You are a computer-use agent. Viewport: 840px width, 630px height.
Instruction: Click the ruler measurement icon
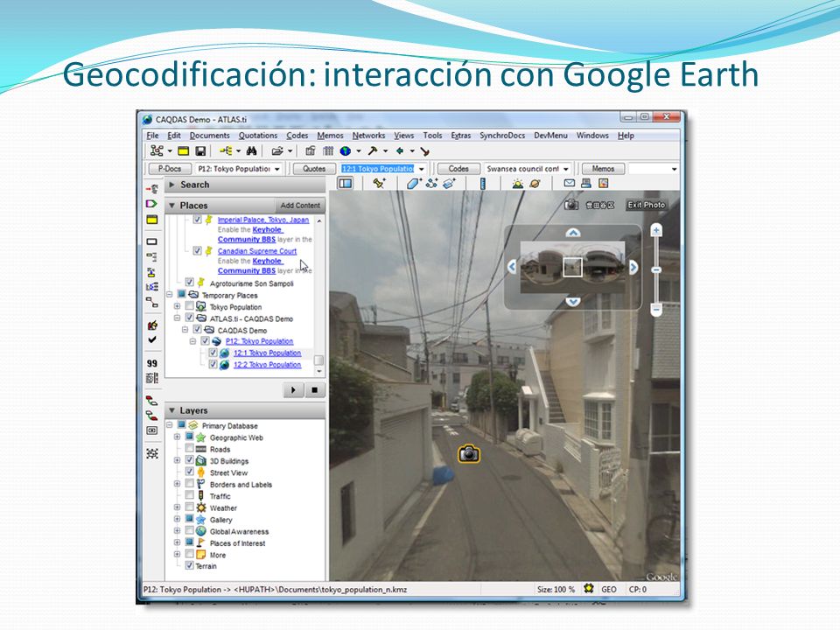[x=482, y=184]
